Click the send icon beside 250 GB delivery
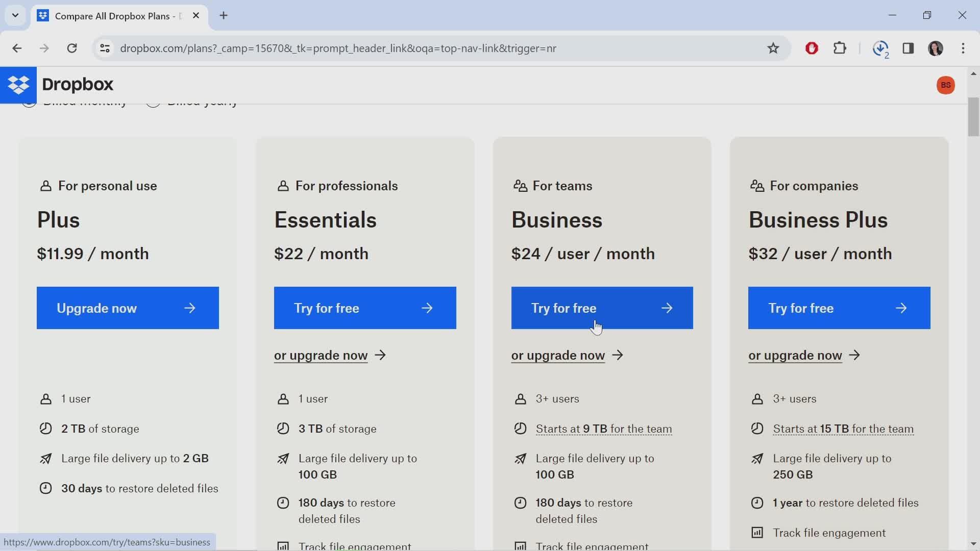 [757, 459]
